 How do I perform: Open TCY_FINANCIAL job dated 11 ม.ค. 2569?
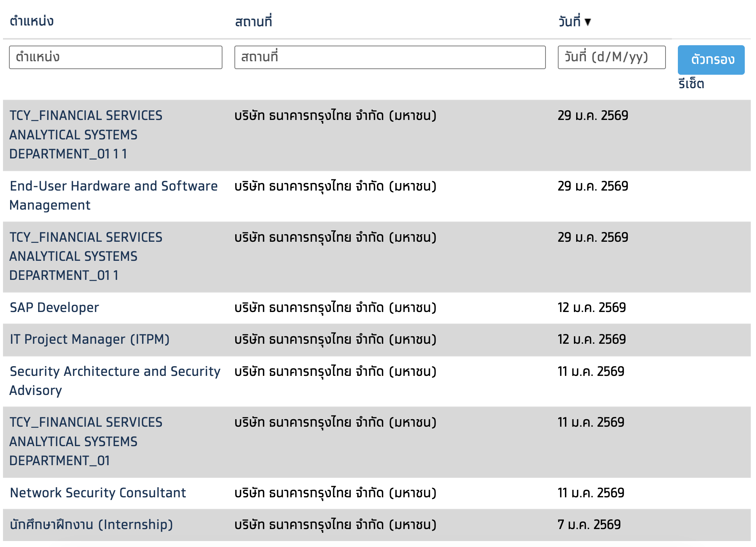pyautogui.click(x=86, y=441)
